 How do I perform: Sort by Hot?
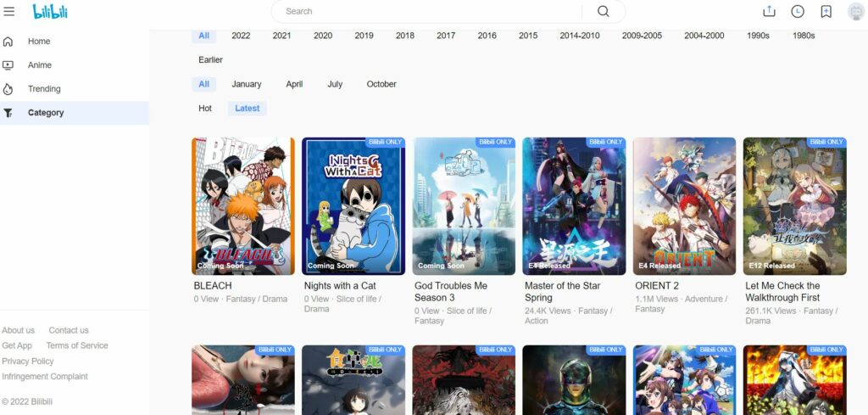(x=205, y=109)
